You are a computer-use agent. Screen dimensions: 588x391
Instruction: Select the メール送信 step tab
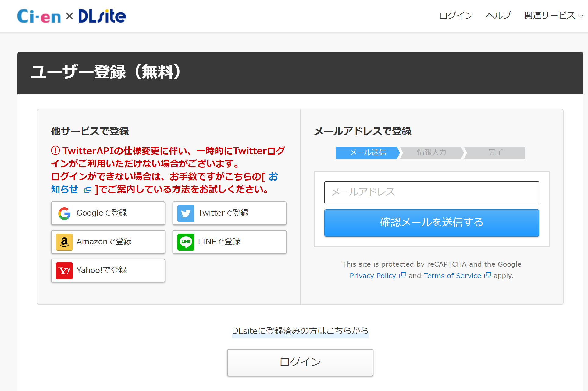(367, 152)
